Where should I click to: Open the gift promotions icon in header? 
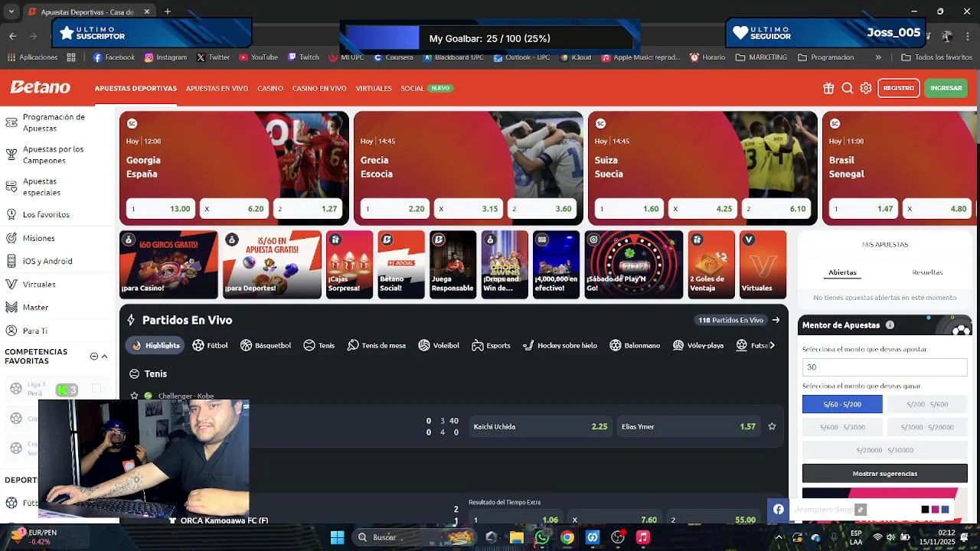[828, 88]
